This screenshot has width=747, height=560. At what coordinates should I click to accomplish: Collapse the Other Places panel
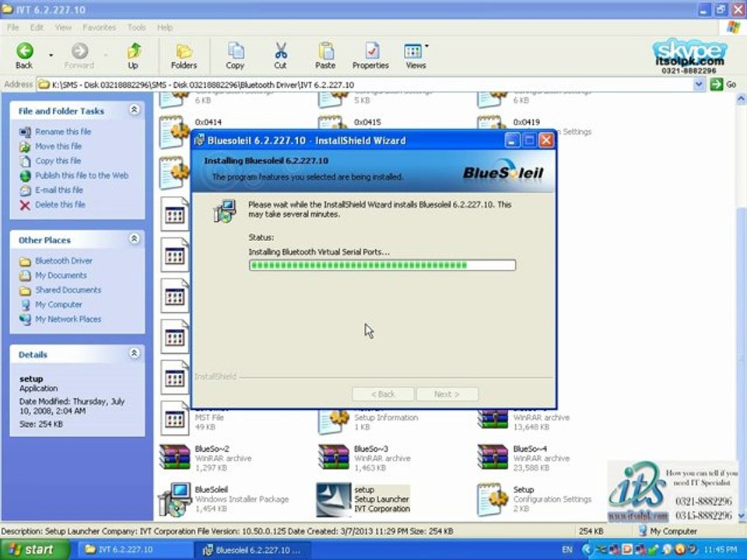135,239
